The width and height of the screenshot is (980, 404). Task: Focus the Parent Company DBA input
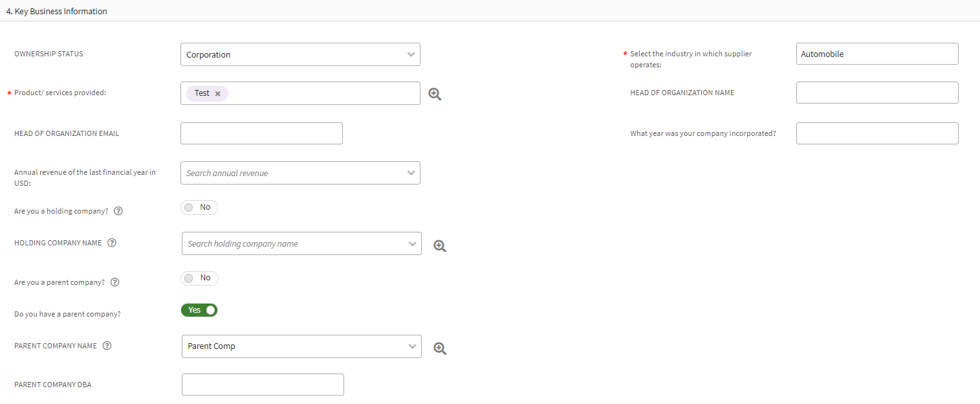pos(263,385)
